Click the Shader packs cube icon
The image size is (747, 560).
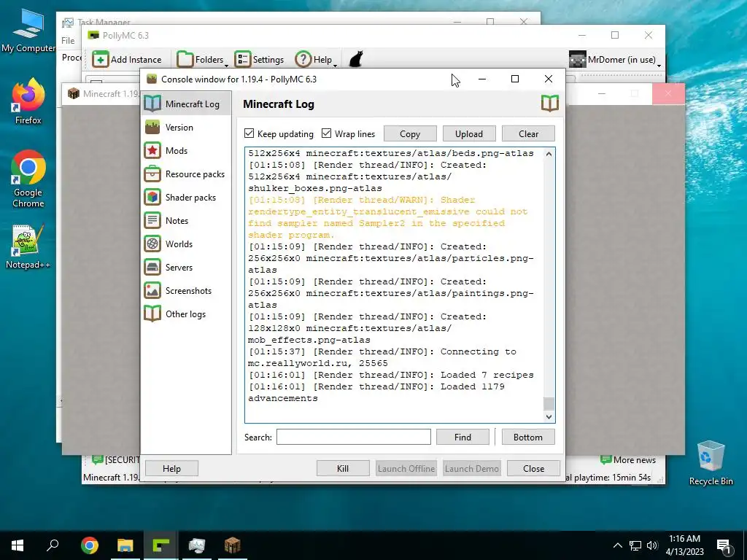pyautogui.click(x=152, y=197)
